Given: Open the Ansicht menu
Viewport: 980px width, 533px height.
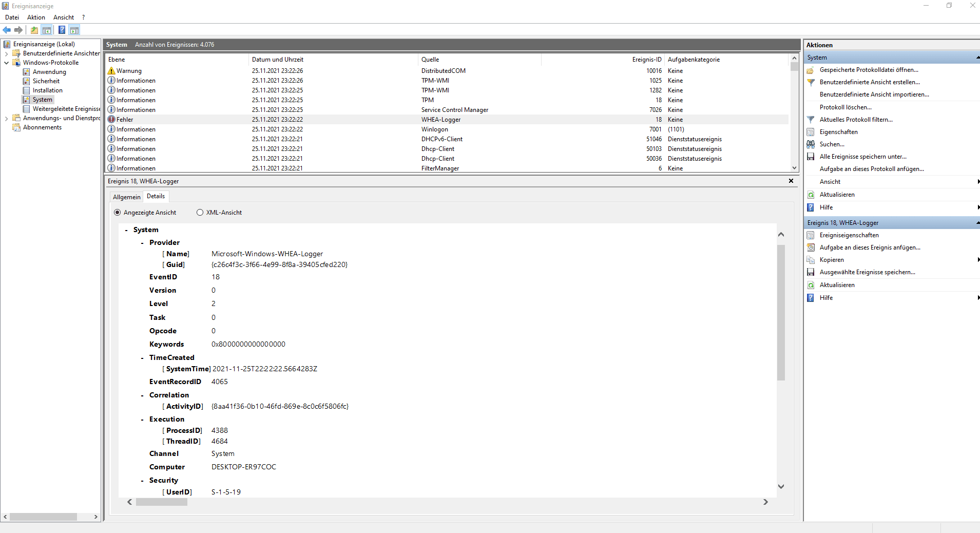Looking at the screenshot, I should pos(64,17).
